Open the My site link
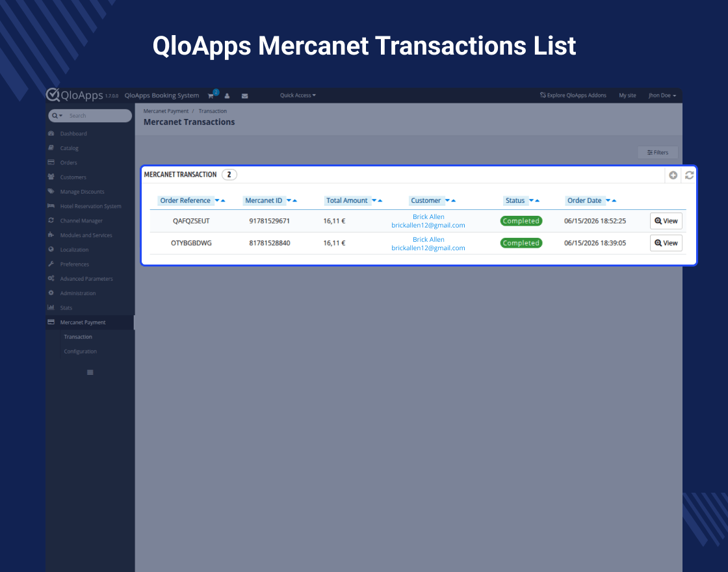 tap(627, 95)
